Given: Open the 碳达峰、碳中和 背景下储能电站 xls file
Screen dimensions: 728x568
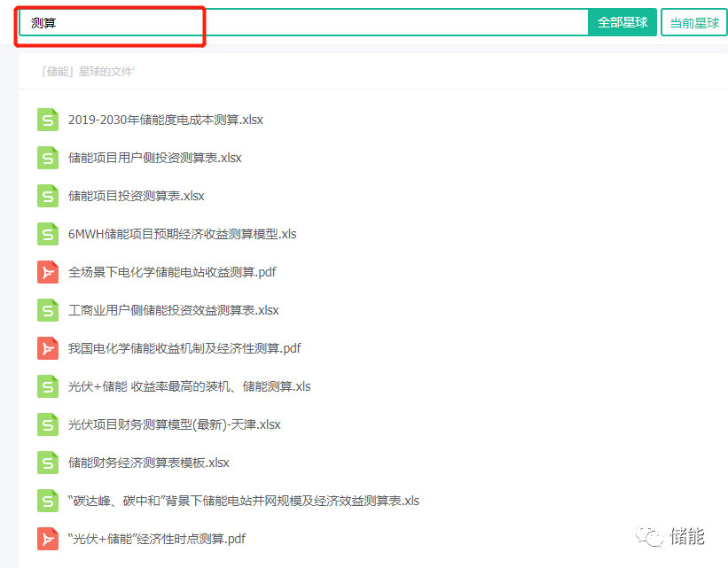Looking at the screenshot, I should coord(243,501).
